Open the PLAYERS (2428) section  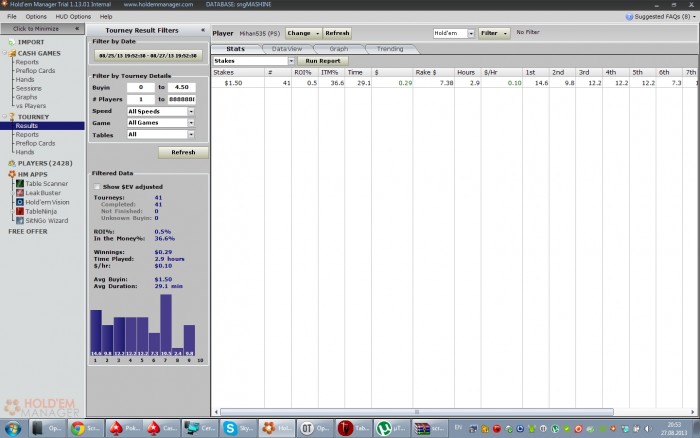point(45,163)
